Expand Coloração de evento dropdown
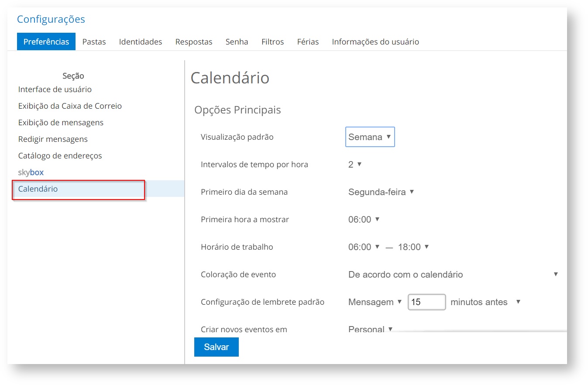 (453, 275)
